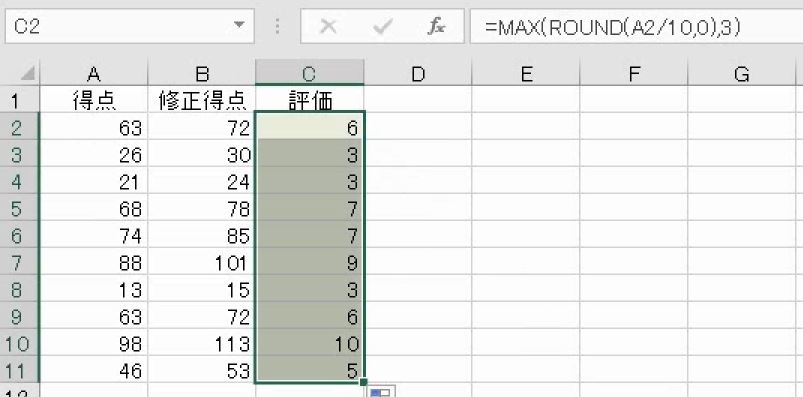Click cell B10 with value 113
The image size is (803, 397).
click(x=202, y=343)
